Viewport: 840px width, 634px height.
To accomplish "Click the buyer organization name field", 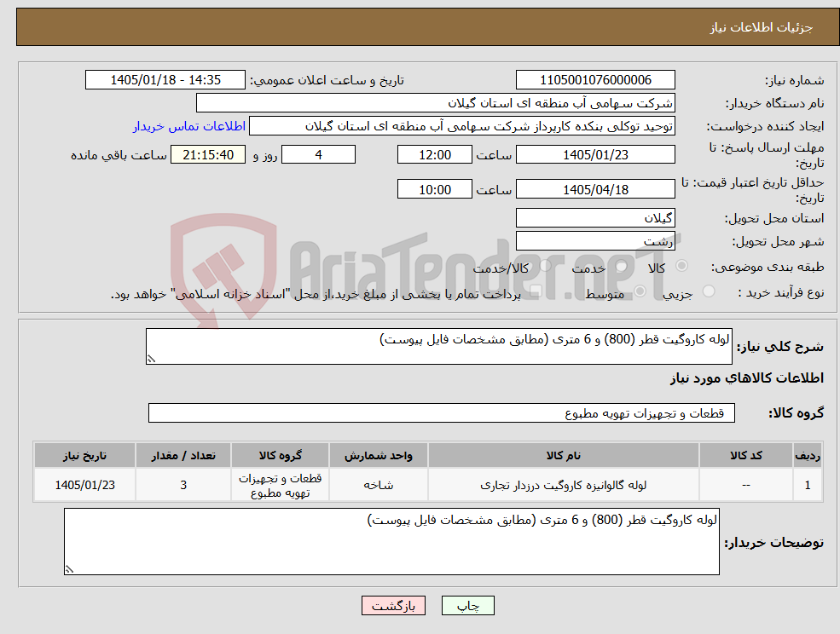I will (x=436, y=103).
